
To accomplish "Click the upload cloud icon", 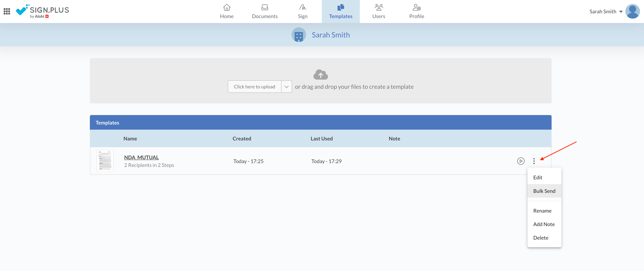I will (321, 75).
